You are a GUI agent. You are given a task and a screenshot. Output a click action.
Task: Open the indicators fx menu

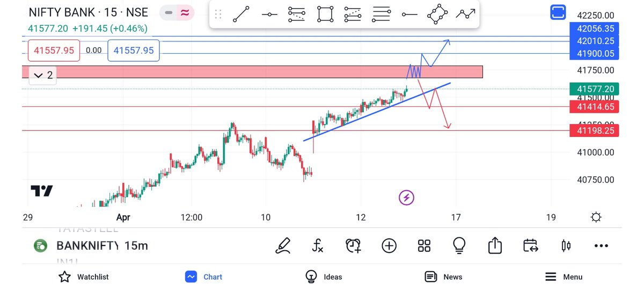[318, 246]
